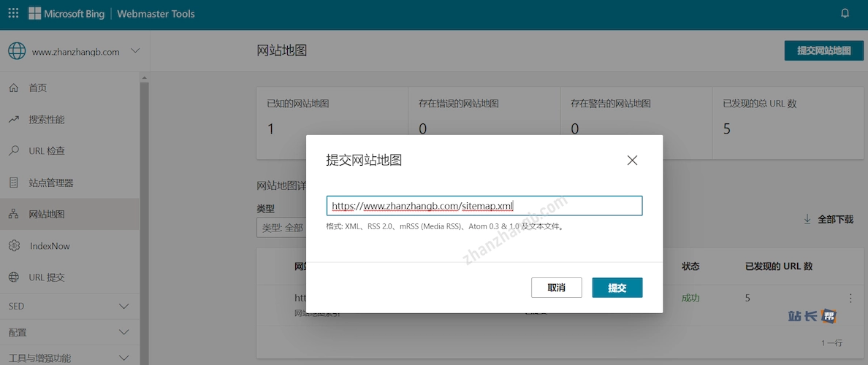
Task: Expand the 配置 section
Action: click(x=124, y=333)
